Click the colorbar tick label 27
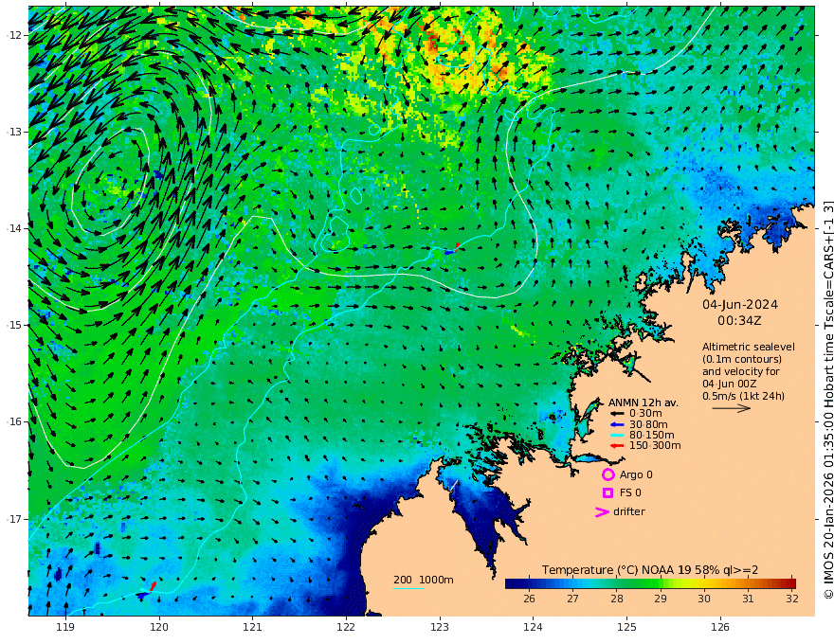 tap(572, 599)
